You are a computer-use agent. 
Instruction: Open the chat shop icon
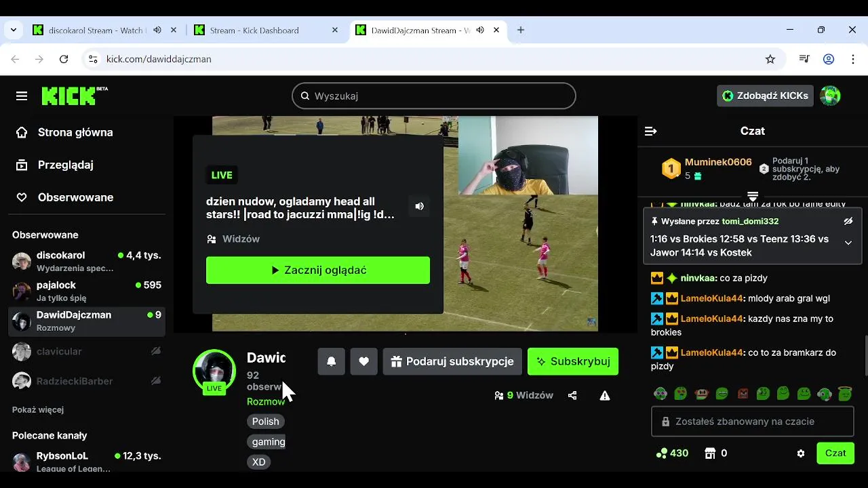tap(710, 453)
